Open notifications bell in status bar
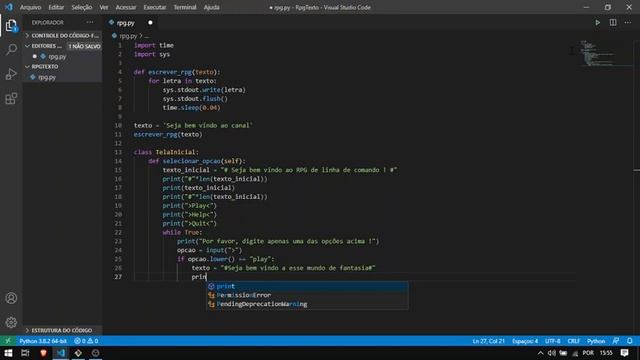640x360 pixels. tap(630, 341)
